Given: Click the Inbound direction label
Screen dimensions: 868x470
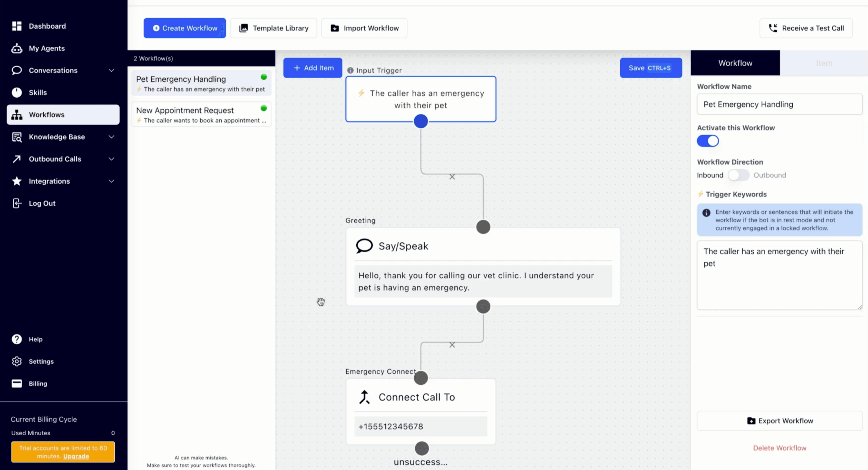Looking at the screenshot, I should pyautogui.click(x=710, y=175).
